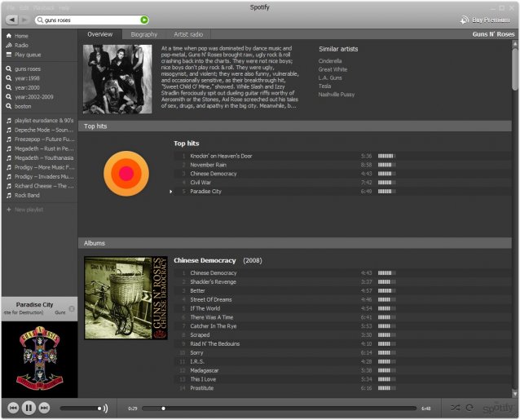Click the Appetite for Destruction cover art
520x420 pixels.
[x=39, y=360]
